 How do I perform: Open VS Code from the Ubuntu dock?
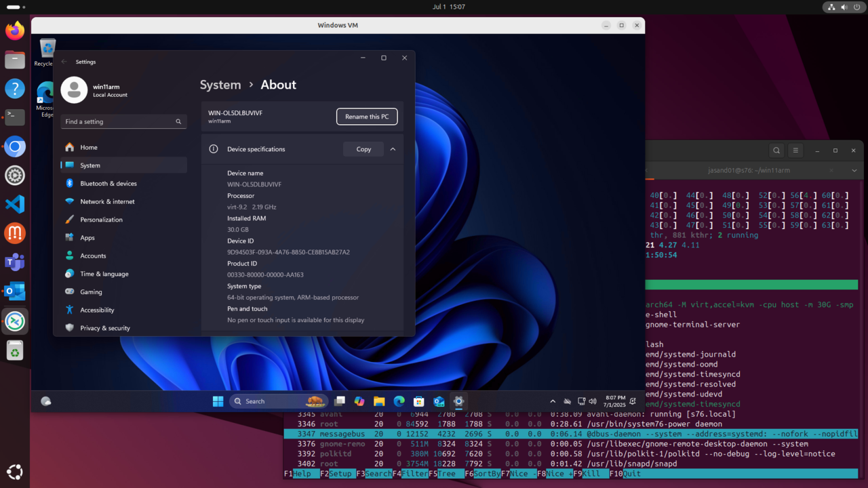(x=14, y=204)
